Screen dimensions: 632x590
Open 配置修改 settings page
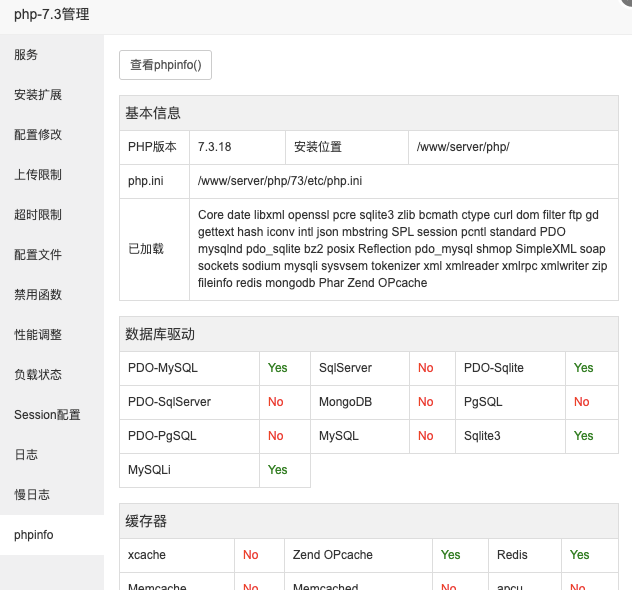pos(38,135)
